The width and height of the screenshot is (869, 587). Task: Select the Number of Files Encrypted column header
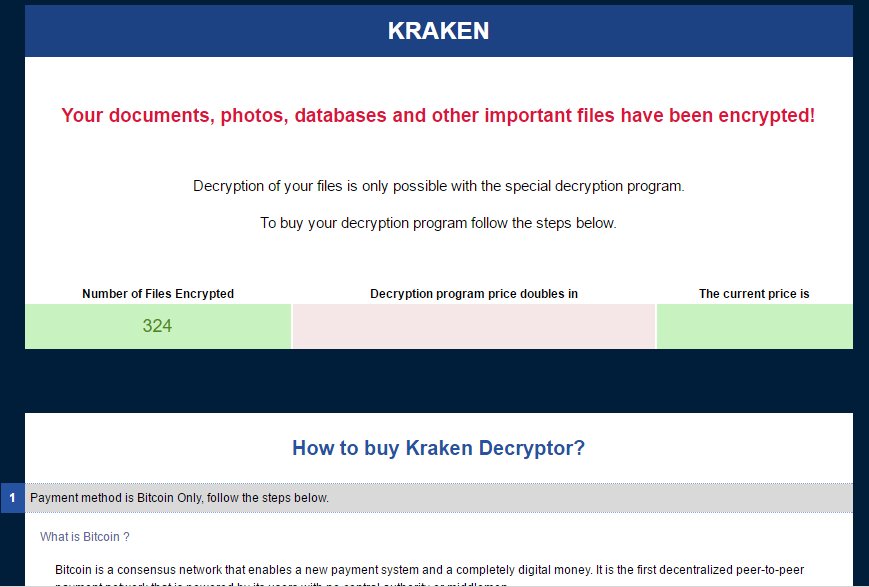coord(157,293)
